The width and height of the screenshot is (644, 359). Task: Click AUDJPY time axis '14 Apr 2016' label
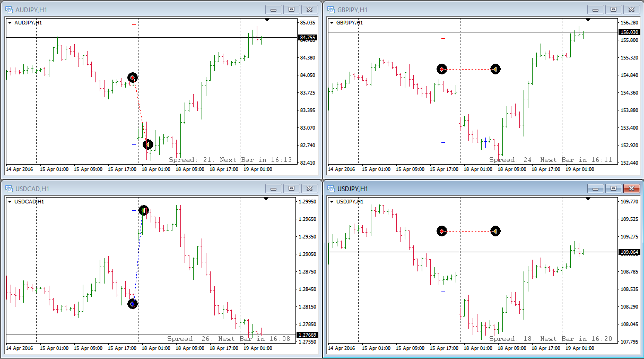pyautogui.click(x=19, y=169)
